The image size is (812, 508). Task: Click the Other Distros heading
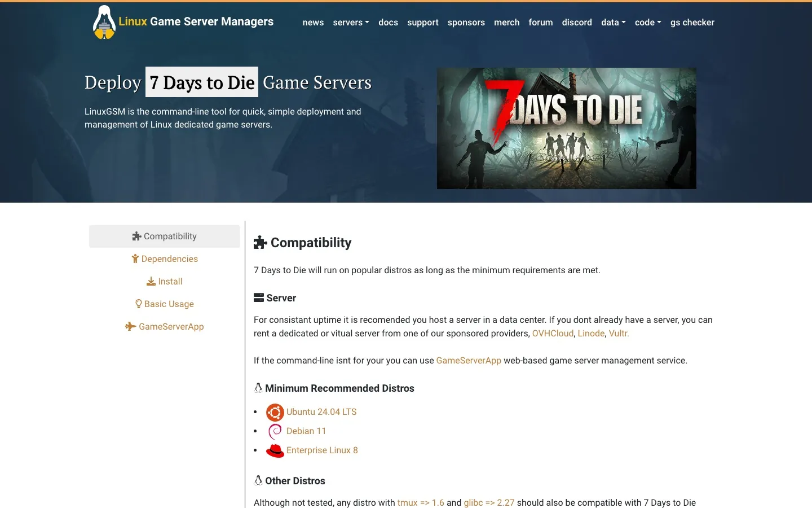click(x=295, y=481)
